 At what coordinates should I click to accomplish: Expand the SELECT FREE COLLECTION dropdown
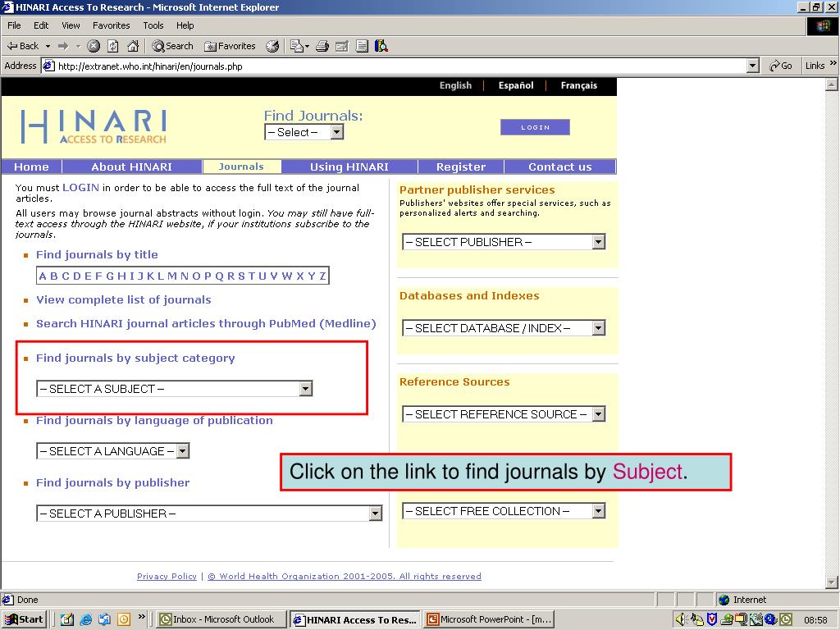pos(504,511)
